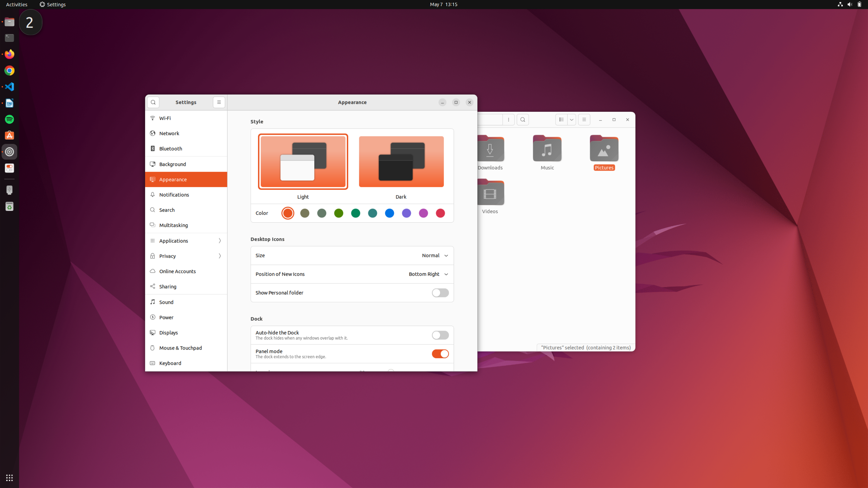Pick the orange accent color
Viewport: 868px width, 488px height.
[x=288, y=213]
